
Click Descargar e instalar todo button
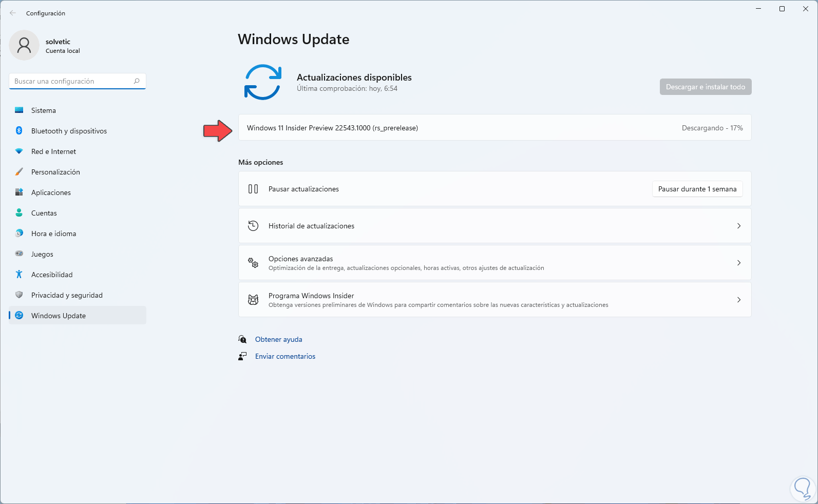pos(706,87)
